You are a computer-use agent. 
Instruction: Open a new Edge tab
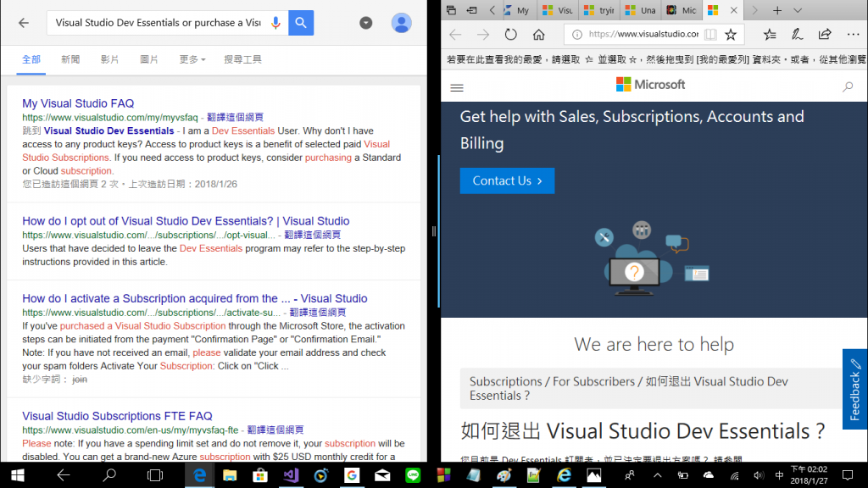click(777, 10)
